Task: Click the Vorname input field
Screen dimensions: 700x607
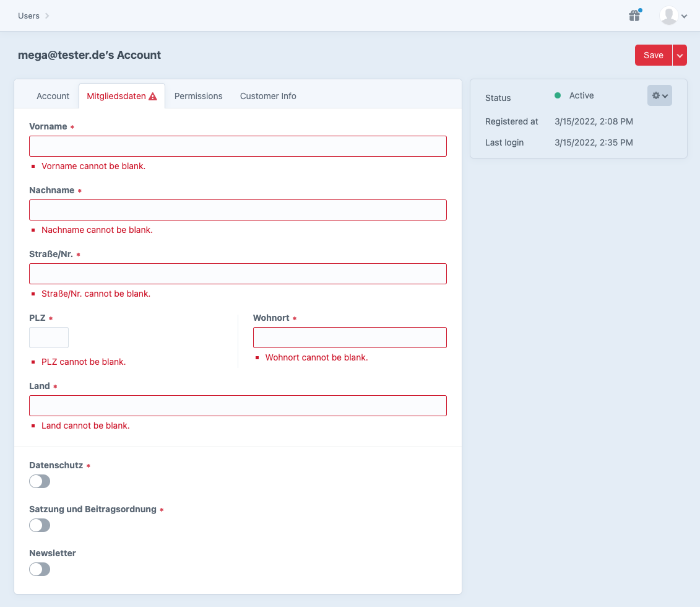Action: pyautogui.click(x=238, y=146)
